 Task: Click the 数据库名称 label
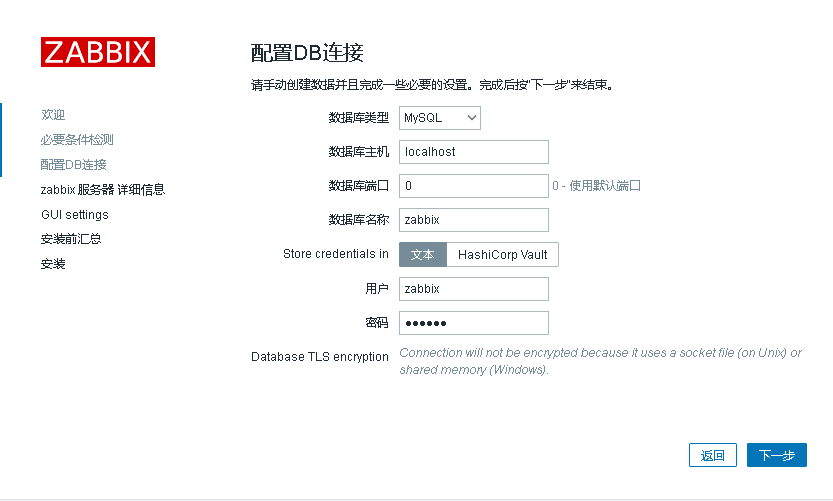[x=359, y=220]
